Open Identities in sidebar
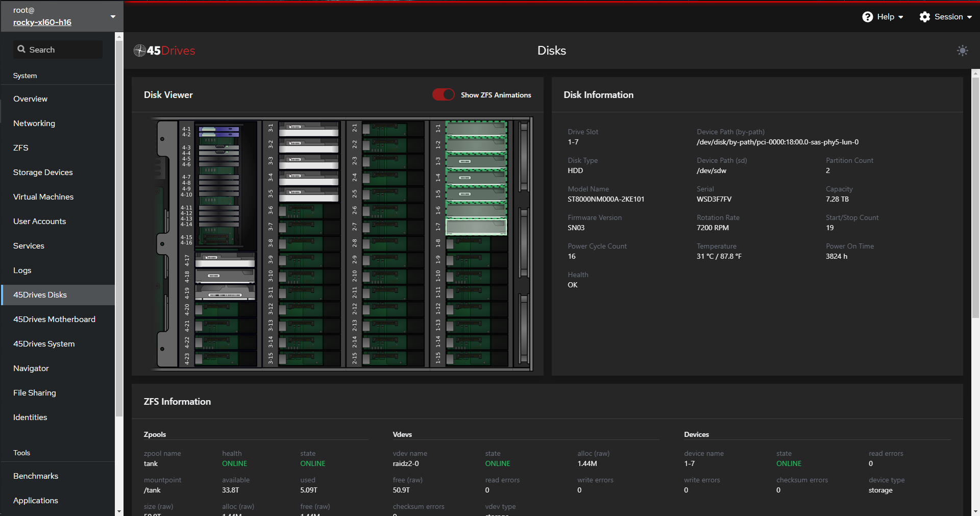 [x=58, y=417]
